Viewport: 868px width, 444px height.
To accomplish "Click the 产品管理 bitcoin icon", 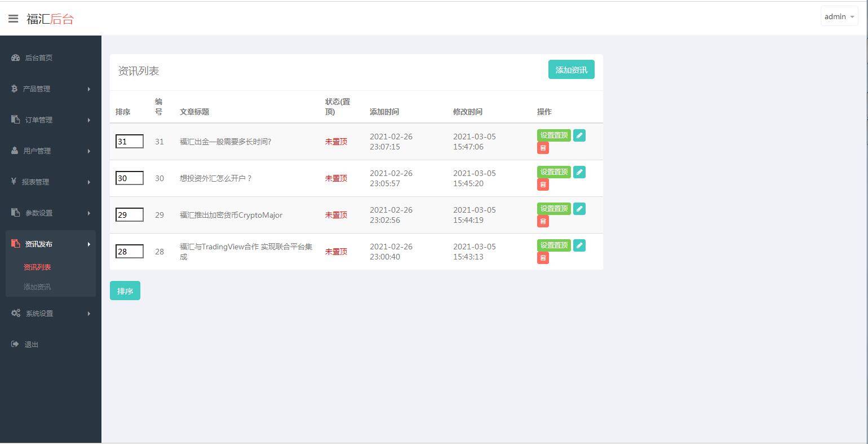I will click(x=14, y=89).
